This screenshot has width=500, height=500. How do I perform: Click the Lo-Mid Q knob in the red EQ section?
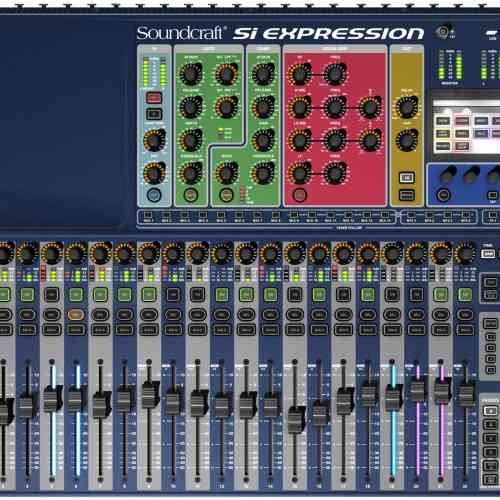[x=370, y=140]
